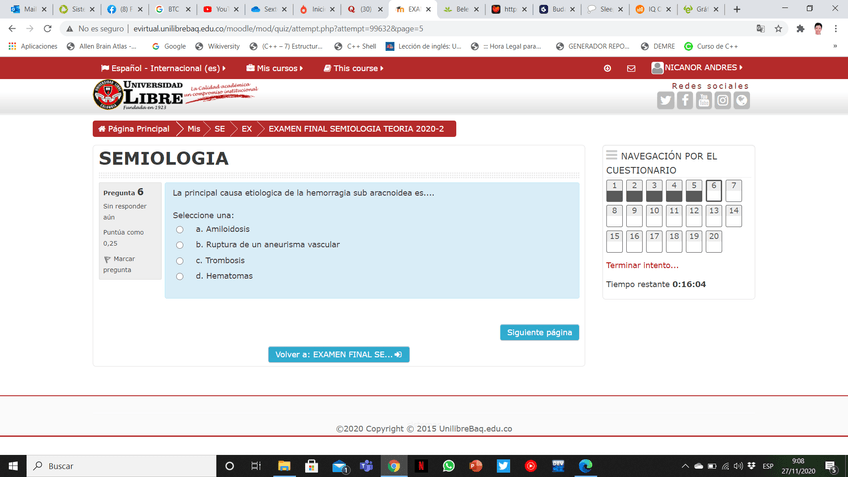Jump to question 17 in navigation
Screen dimensions: 848x477
[654, 242]
